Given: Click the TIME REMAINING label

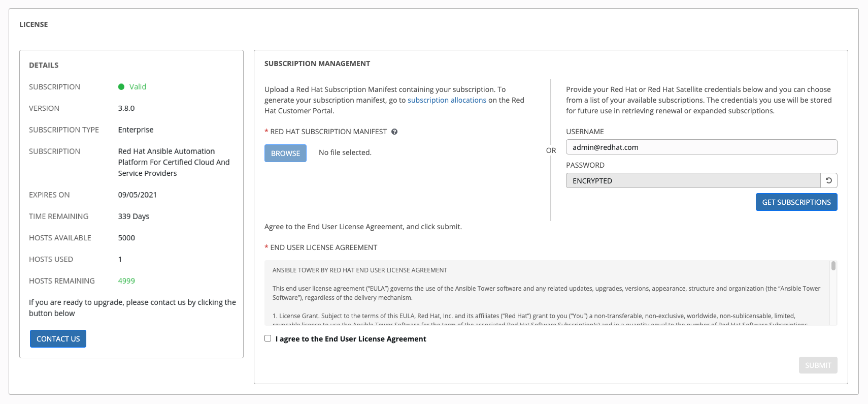Looking at the screenshot, I should pyautogui.click(x=58, y=216).
